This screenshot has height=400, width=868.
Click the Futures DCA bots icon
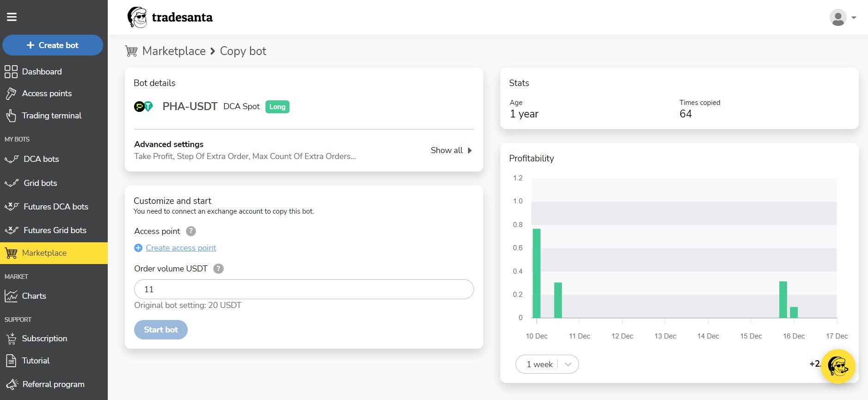point(12,207)
